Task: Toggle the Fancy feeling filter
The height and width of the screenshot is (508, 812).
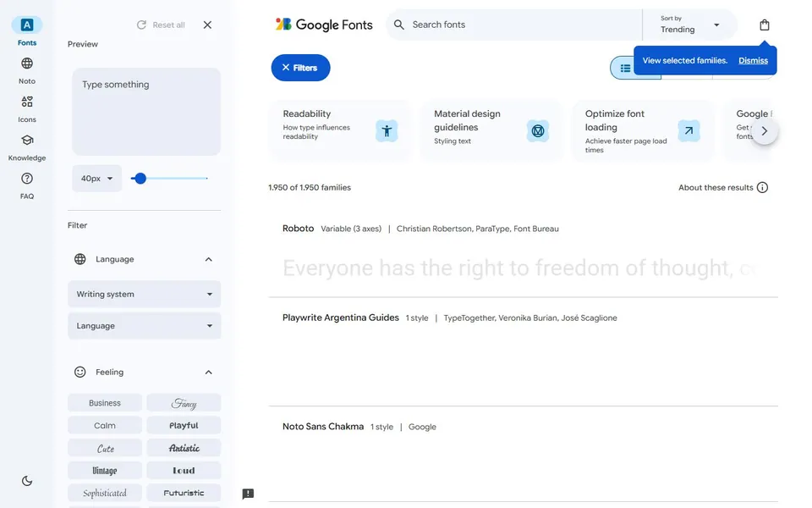Action: point(184,403)
